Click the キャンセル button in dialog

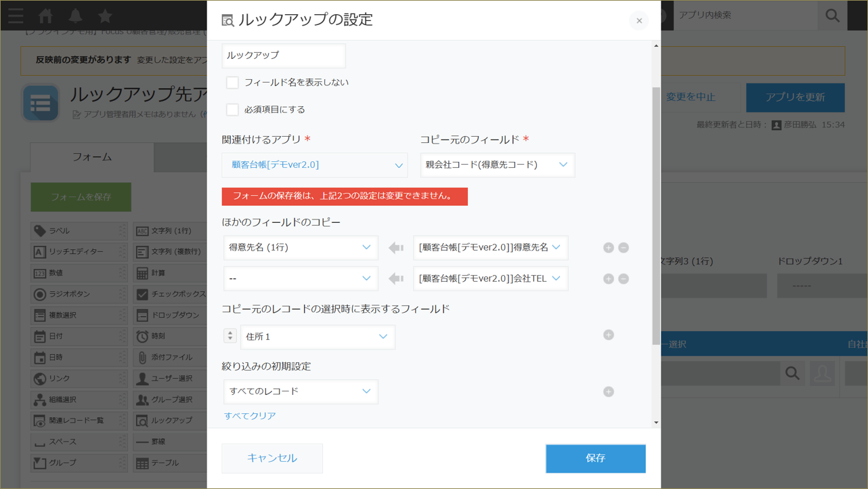pyautogui.click(x=272, y=459)
